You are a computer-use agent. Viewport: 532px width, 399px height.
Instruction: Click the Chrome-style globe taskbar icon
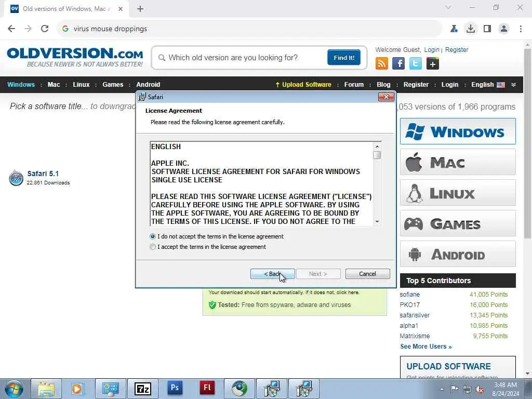[x=239, y=389]
